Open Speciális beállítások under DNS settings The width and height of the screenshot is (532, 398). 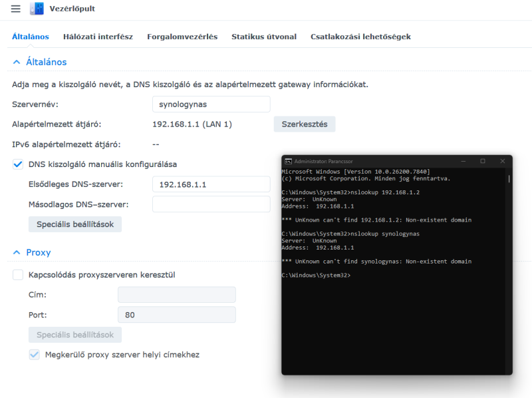pos(75,224)
